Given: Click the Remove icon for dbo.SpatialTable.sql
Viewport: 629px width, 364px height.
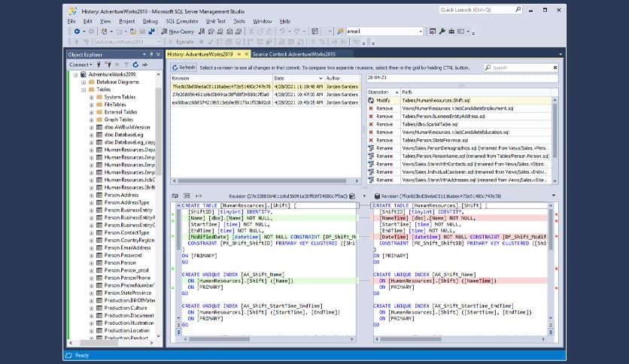Looking at the screenshot, I should point(371,124).
